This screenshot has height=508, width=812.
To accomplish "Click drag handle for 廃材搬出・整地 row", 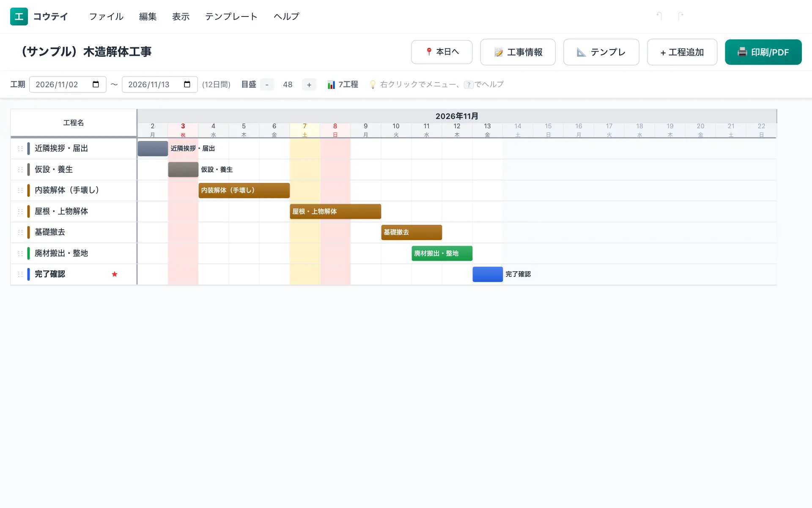I will pyautogui.click(x=20, y=253).
